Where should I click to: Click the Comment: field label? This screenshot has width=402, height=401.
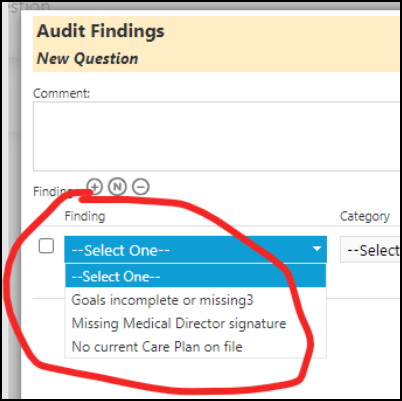[x=62, y=93]
